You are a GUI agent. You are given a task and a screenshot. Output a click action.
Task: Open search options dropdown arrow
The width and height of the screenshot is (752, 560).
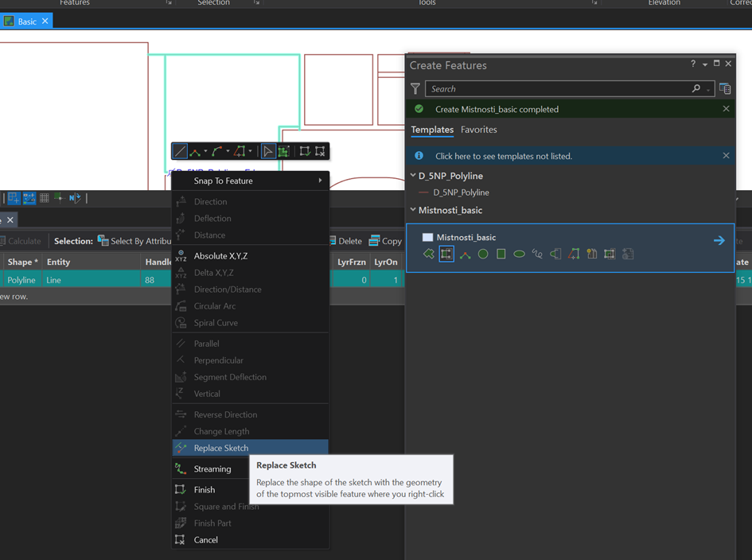(x=708, y=89)
